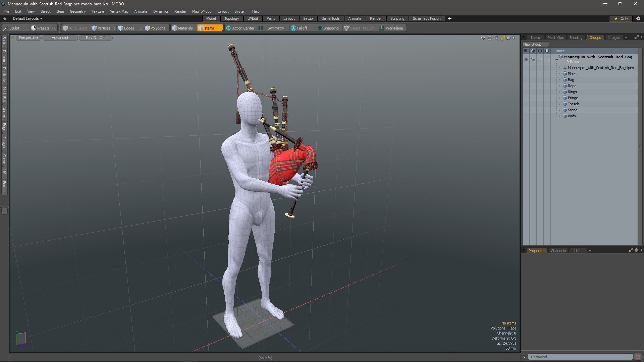
Task: Open the Perspective view type dropdown
Action: coord(28,38)
